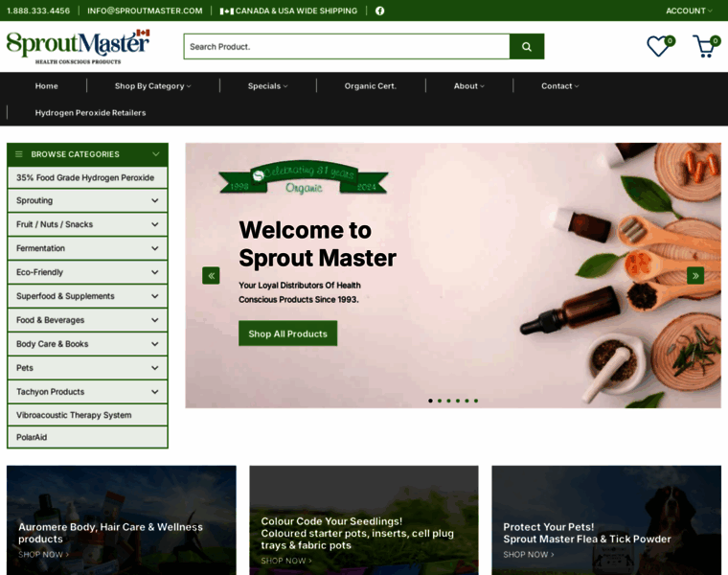Screen dimensions: 728x575
Task: Expand Superfood & Supplements arrow
Action: [x=155, y=296]
